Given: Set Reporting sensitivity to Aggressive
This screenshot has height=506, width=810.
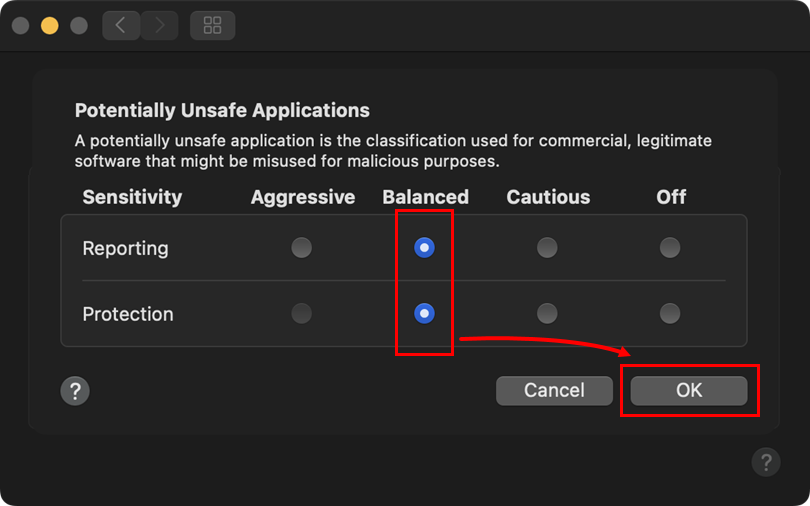Looking at the screenshot, I should tap(302, 247).
